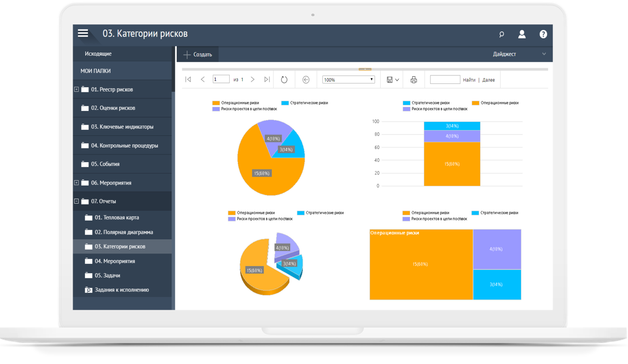Screen dimensions: 628x364
Task: Go to next report page
Action: [253, 80]
